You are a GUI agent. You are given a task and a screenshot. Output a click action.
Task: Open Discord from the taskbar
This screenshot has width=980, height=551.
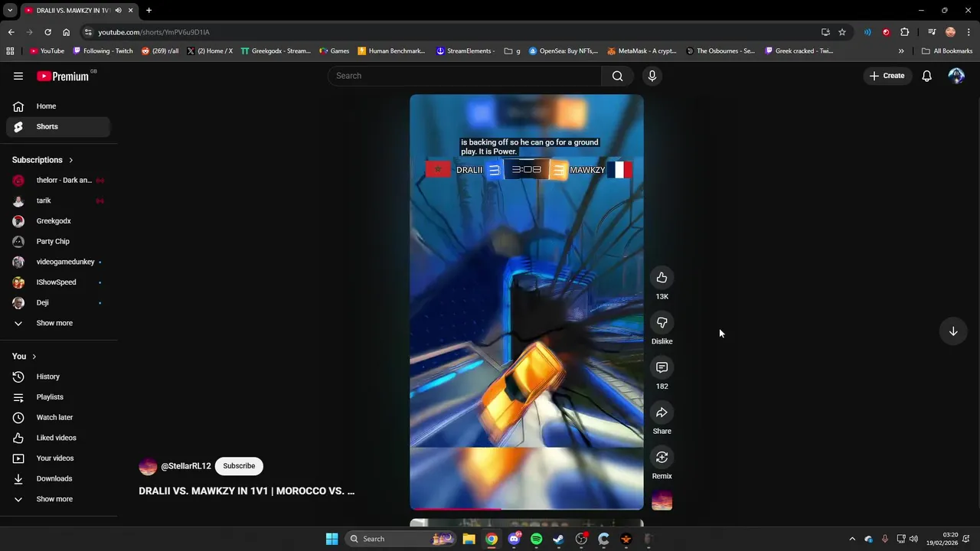point(514,539)
